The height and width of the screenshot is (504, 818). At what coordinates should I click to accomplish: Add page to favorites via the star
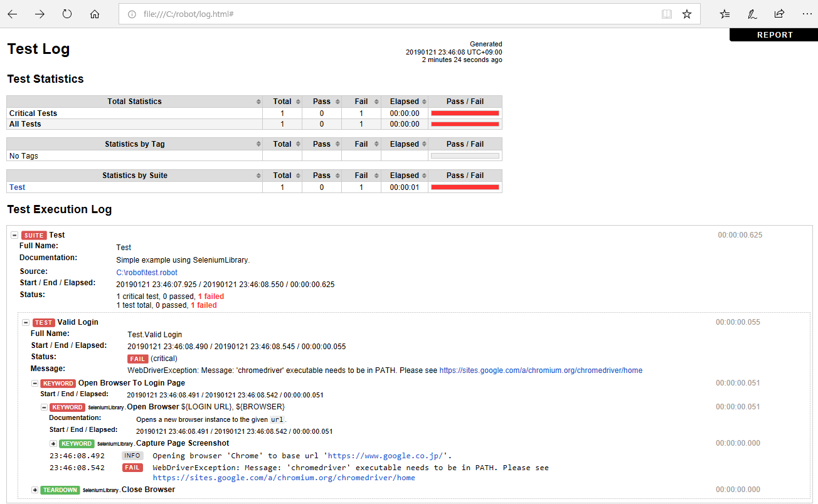coord(687,14)
